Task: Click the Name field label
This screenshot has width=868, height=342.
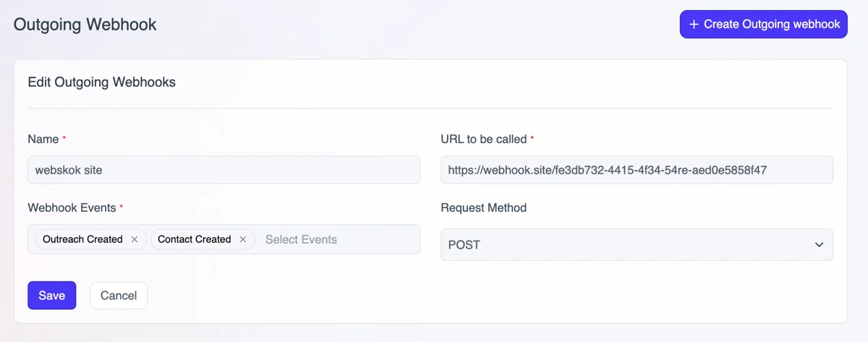Action: [43, 139]
